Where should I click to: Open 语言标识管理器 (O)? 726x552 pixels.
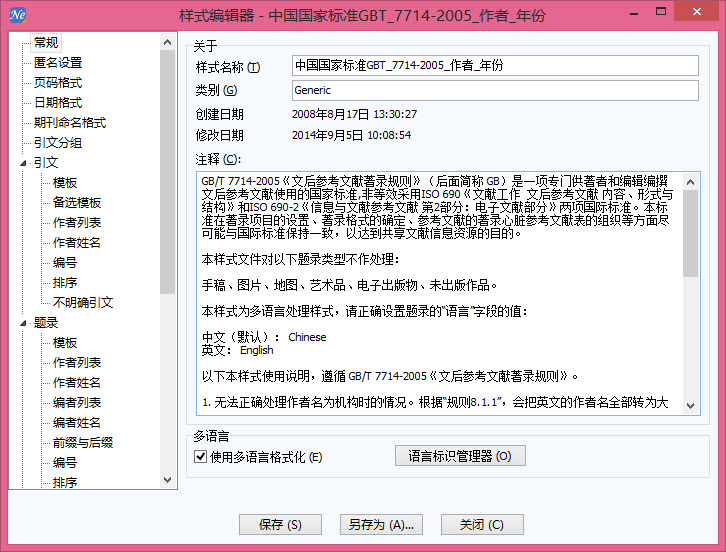[x=460, y=456]
